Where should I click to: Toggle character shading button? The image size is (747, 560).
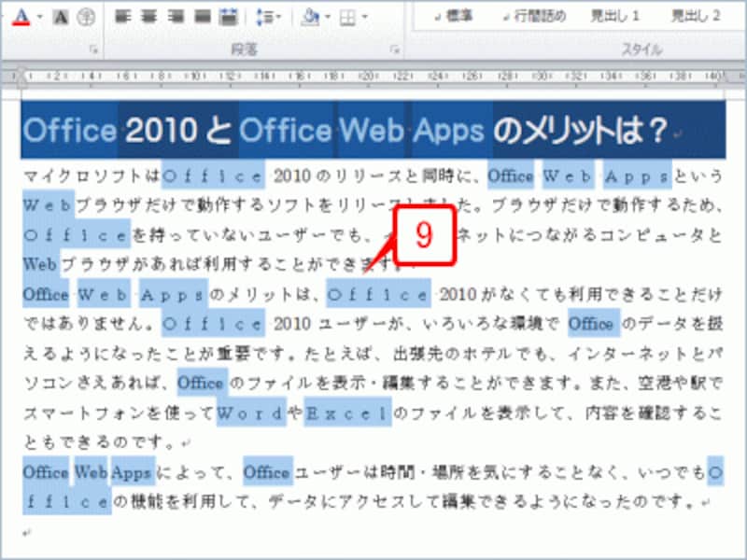click(x=61, y=18)
